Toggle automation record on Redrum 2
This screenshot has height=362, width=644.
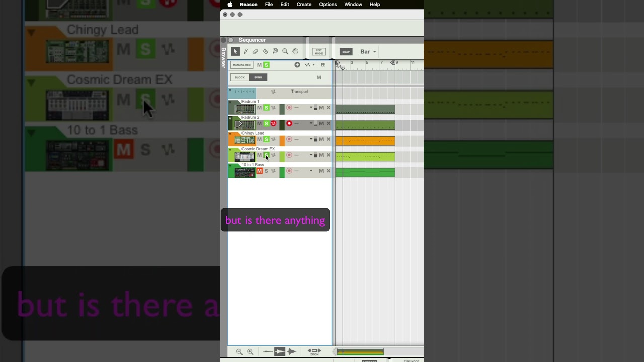(273, 123)
